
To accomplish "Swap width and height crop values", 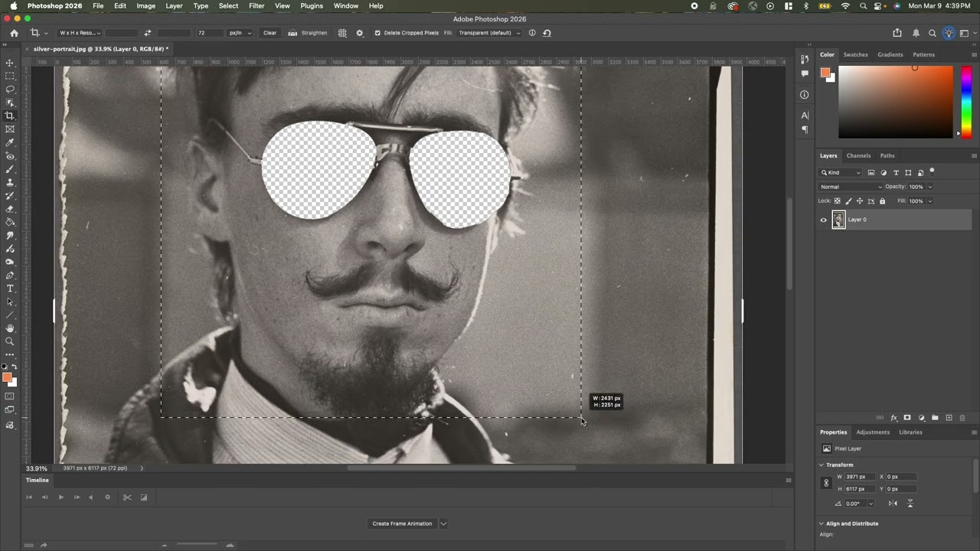I will [x=147, y=33].
